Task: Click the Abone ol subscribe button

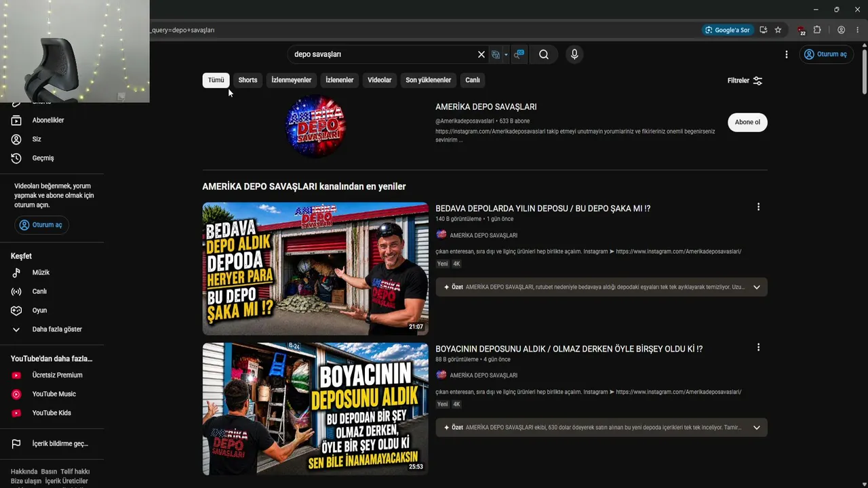Action: click(747, 122)
